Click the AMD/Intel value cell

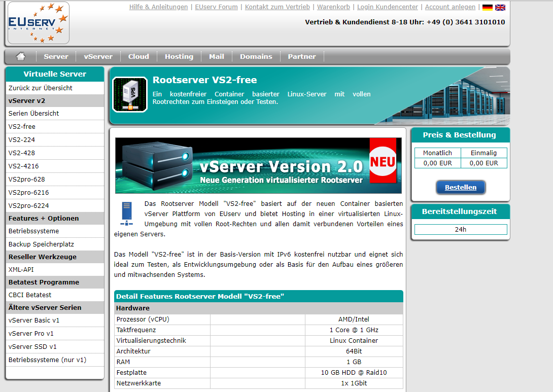point(354,319)
